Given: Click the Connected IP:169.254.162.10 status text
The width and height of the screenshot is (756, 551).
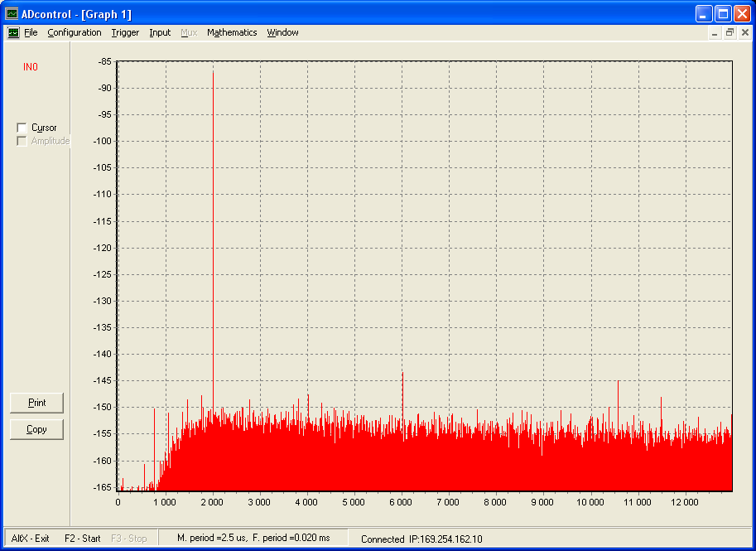Looking at the screenshot, I should pyautogui.click(x=421, y=539).
